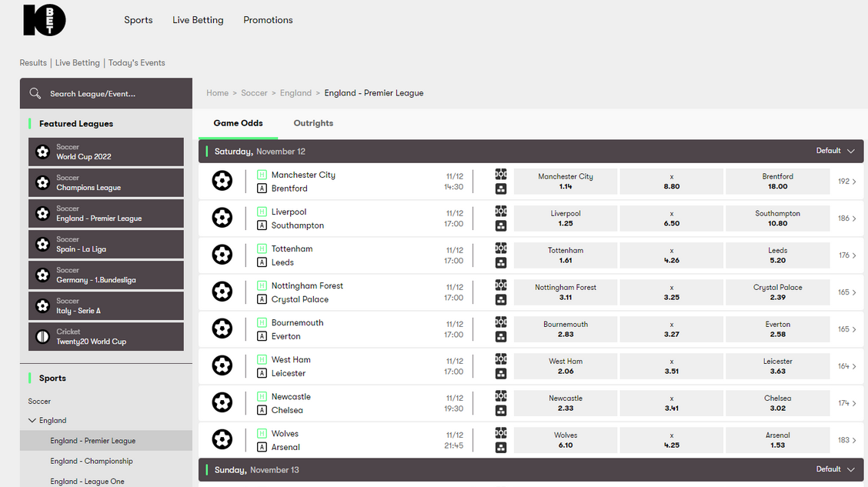
Task: Open scoreboard icon for Liverpool v Southampton
Action: (501, 211)
